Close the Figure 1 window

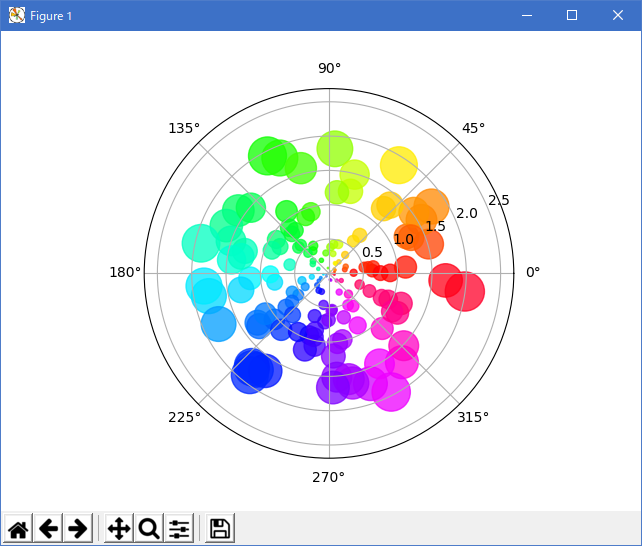coord(617,16)
